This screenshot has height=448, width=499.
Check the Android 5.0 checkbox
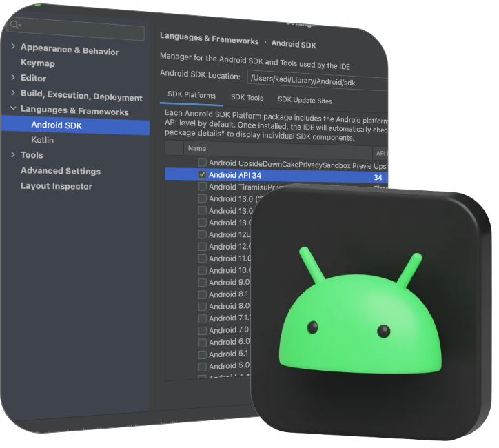[x=202, y=367]
